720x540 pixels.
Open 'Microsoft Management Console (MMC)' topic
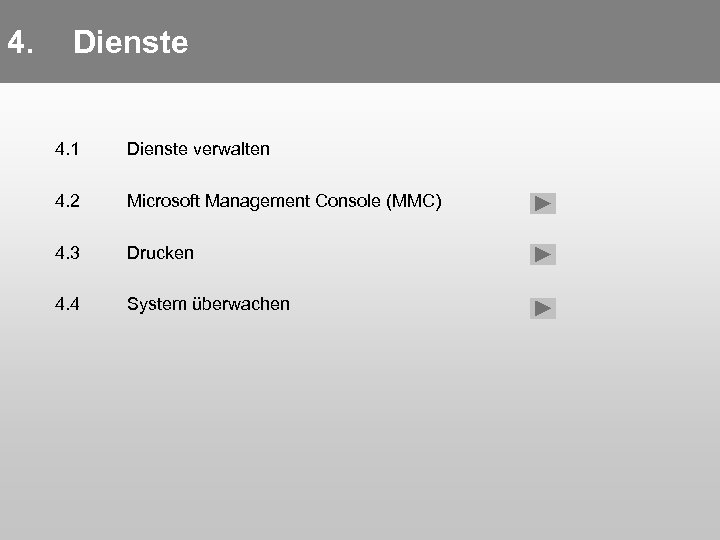click(x=284, y=201)
